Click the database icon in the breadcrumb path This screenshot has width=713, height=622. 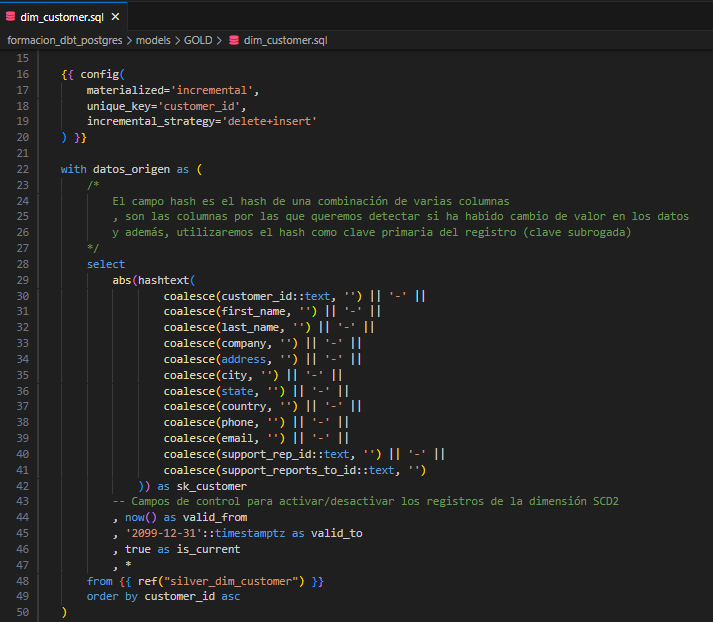[x=234, y=40]
